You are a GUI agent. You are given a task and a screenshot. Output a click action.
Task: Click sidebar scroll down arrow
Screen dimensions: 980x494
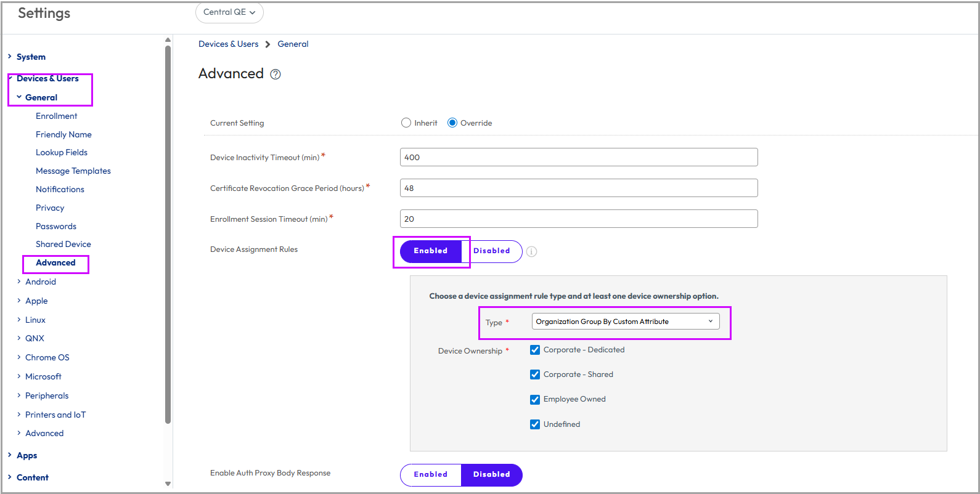coord(168,484)
